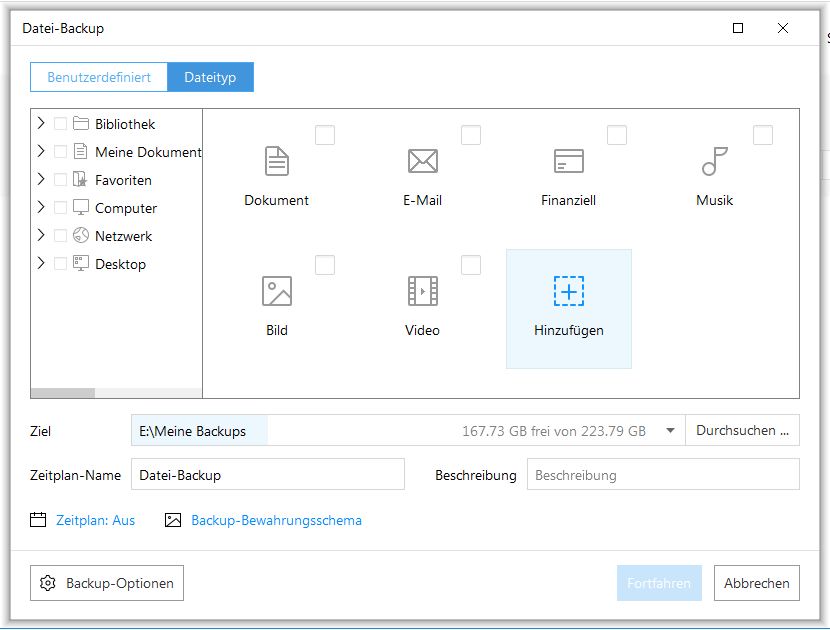
Task: Tick the checkbox above Dokument
Action: pyautogui.click(x=325, y=135)
